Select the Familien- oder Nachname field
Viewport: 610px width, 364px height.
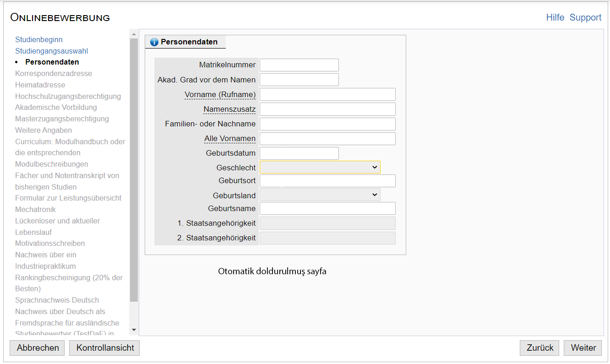click(x=327, y=124)
